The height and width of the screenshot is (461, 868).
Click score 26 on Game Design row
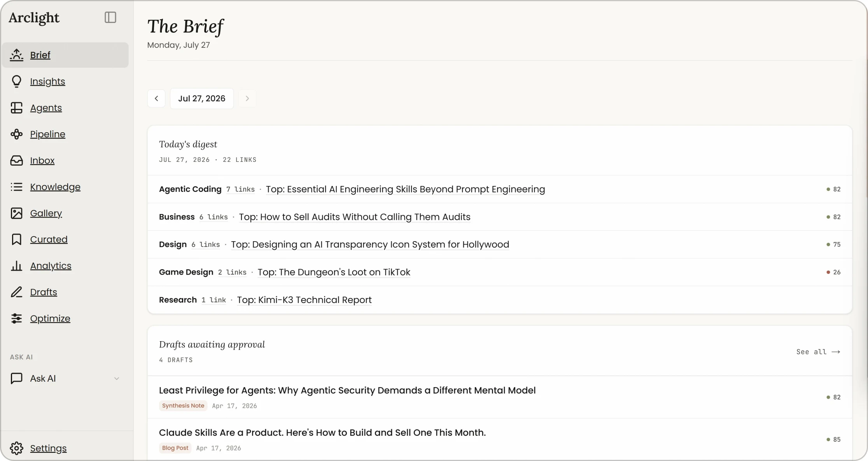coord(833,272)
